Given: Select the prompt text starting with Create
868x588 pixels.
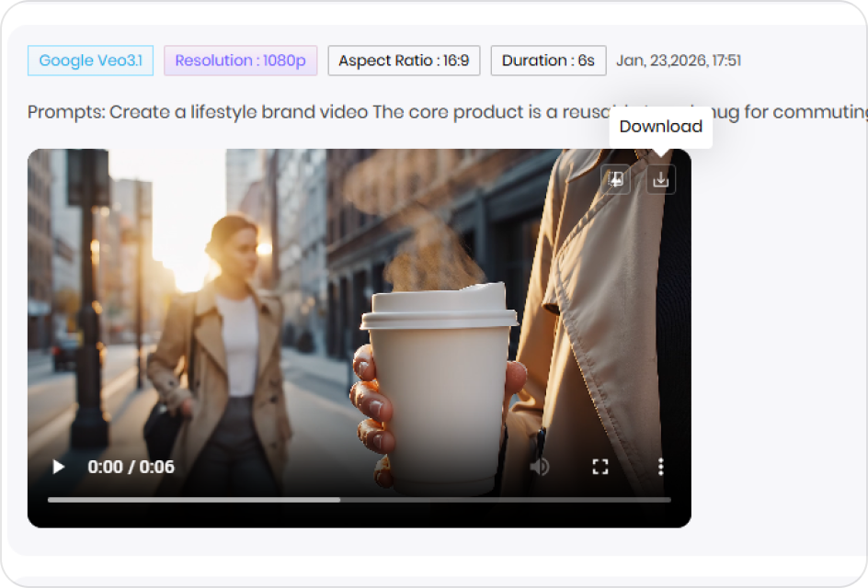Looking at the screenshot, I should (x=368, y=111).
